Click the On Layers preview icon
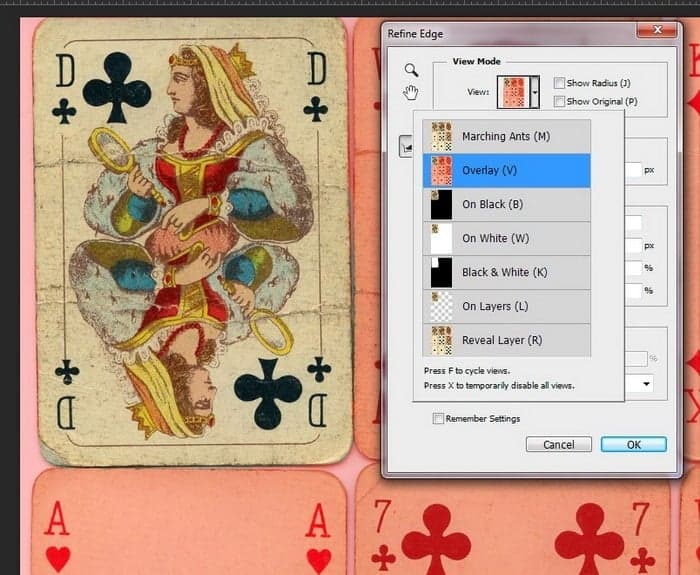This screenshot has width=700, height=575. pyautogui.click(x=441, y=306)
